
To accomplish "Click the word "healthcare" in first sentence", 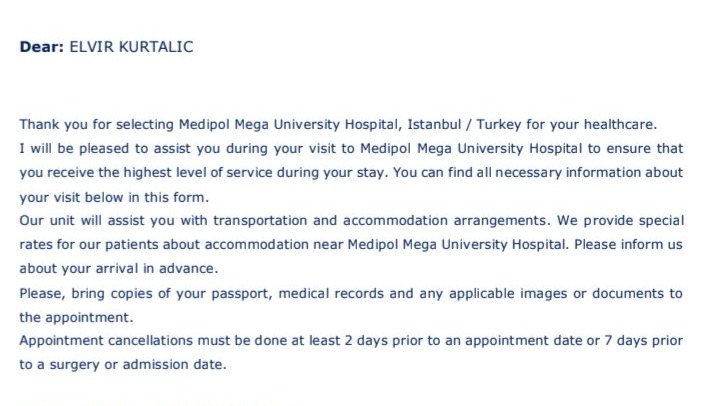I will click(x=618, y=124).
